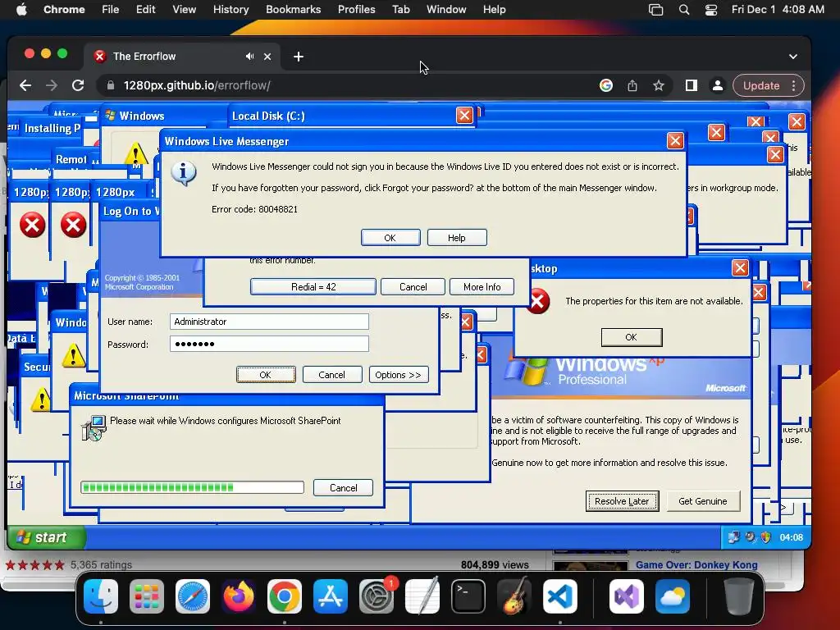The image size is (840, 630).
Task: Click the SharePoint installer icon
Action: [x=94, y=428]
